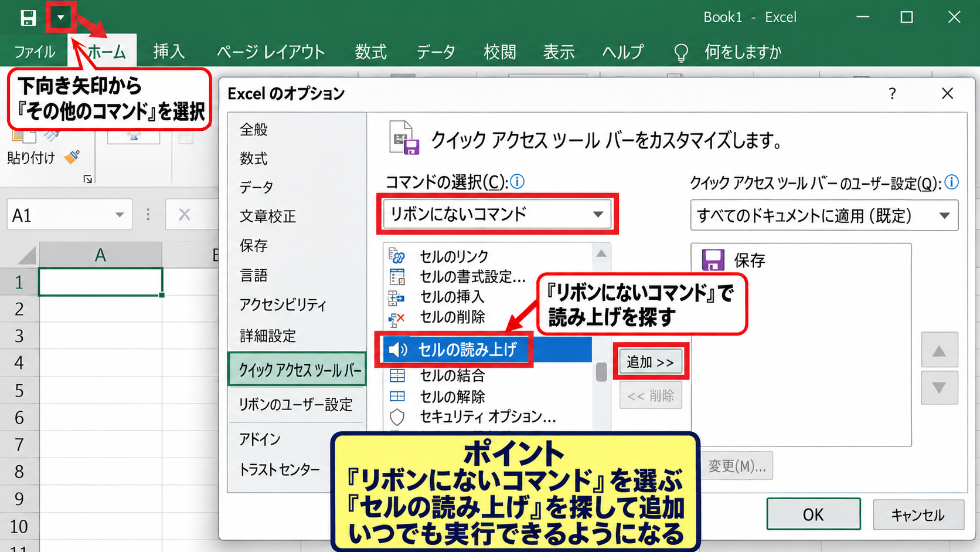Select the セキュリティ オプション shield command
Image resolution: width=980 pixels, height=552 pixels.
pyautogui.click(x=488, y=416)
